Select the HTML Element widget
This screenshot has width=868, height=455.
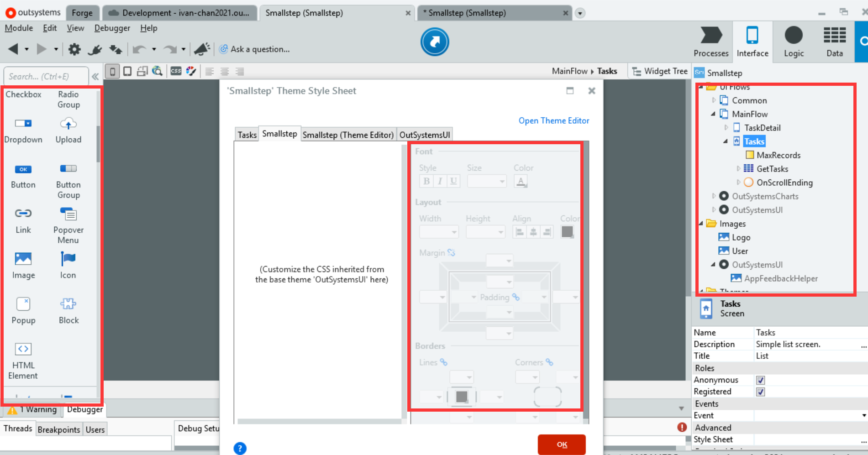tap(23, 361)
